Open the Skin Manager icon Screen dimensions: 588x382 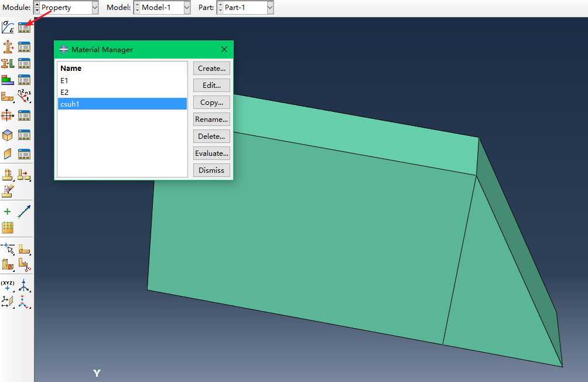tap(24, 135)
